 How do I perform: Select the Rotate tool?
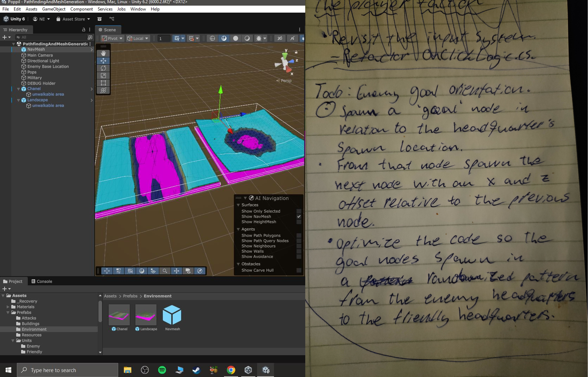[103, 68]
